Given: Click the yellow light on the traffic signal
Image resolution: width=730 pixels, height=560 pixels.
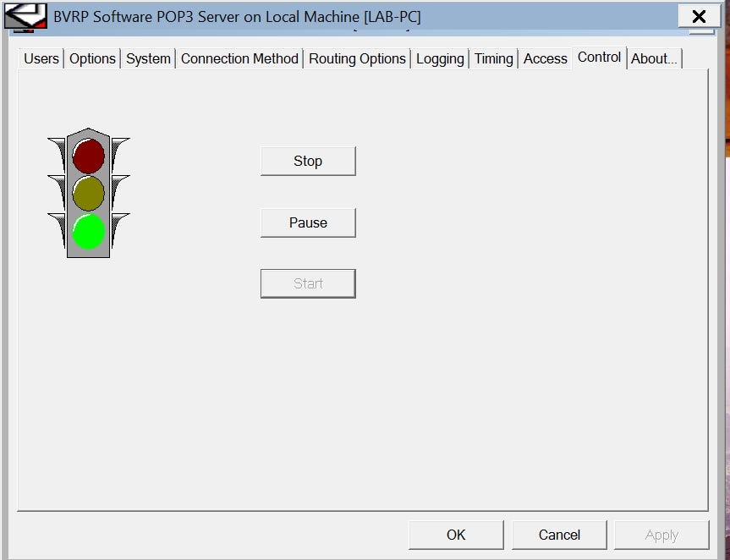Looking at the screenshot, I should tap(88, 193).
